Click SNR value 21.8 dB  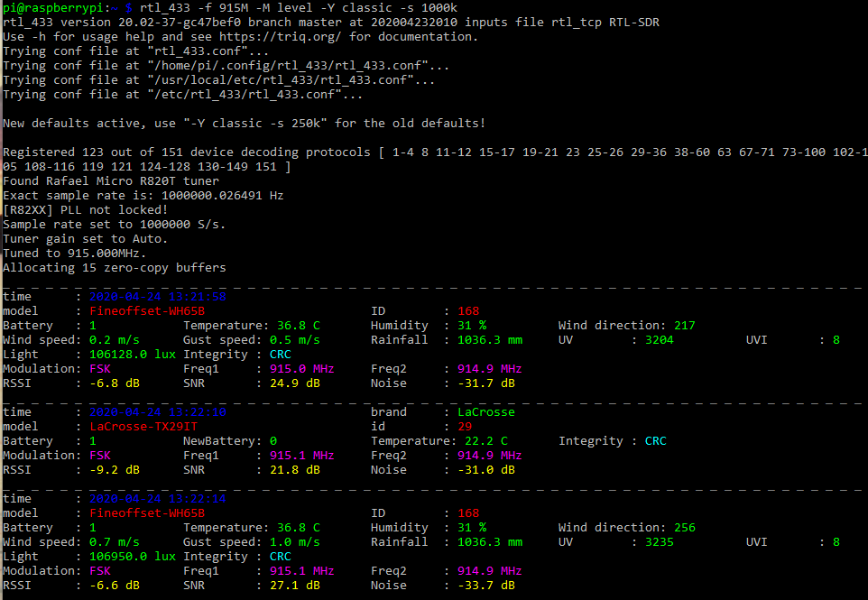coord(295,469)
